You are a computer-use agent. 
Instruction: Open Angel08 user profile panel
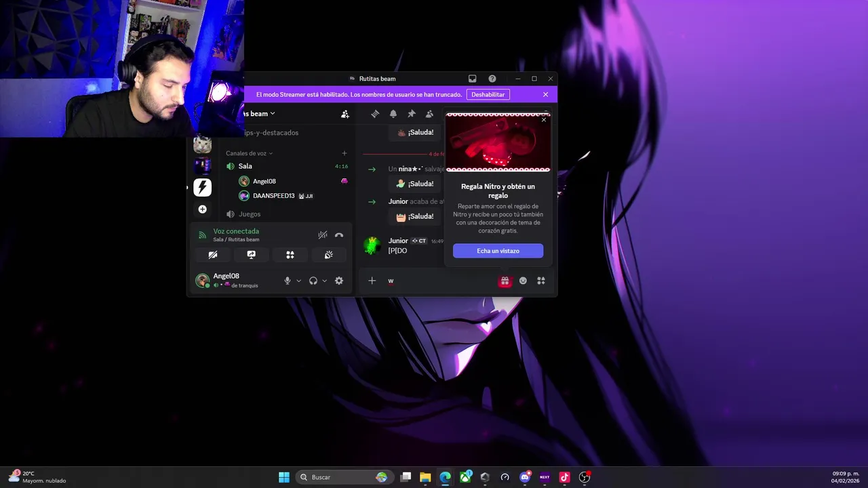point(234,280)
